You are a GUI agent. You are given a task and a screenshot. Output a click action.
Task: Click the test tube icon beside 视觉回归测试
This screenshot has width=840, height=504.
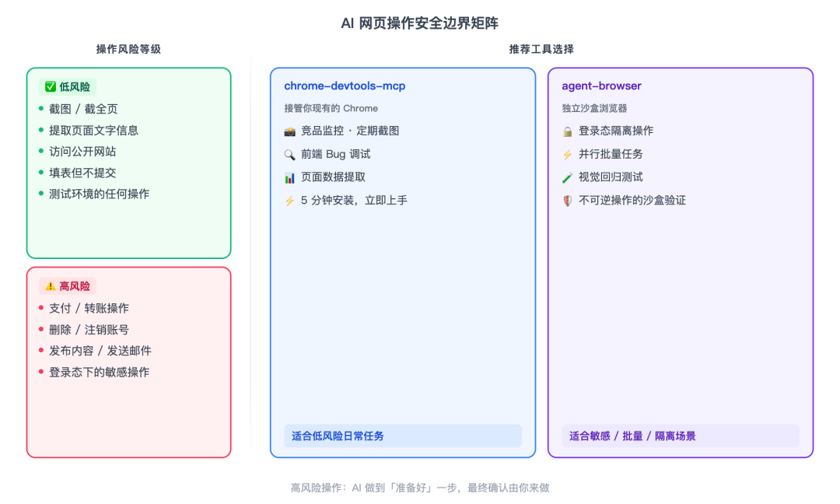[567, 178]
